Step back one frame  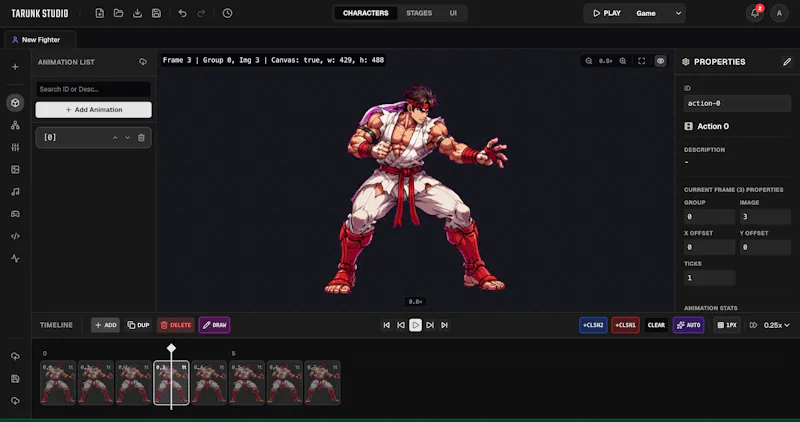point(401,325)
